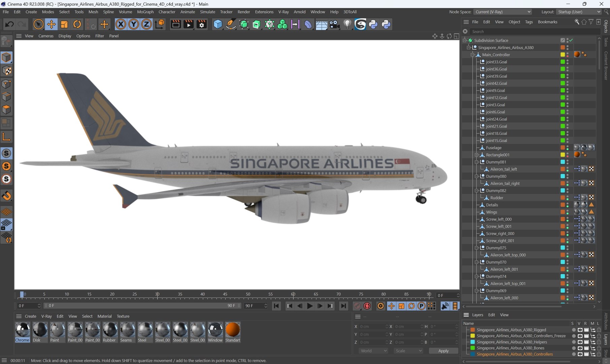Toggle Autokeying red button
The image size is (610, 364).
point(367,306)
